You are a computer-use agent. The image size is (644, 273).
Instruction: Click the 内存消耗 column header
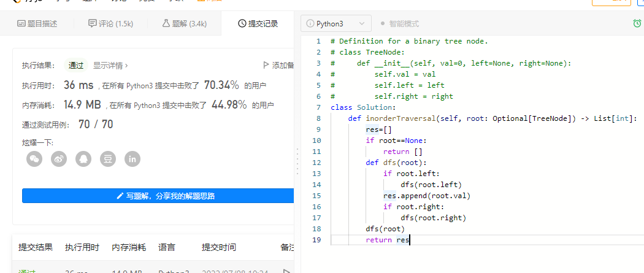click(129, 247)
